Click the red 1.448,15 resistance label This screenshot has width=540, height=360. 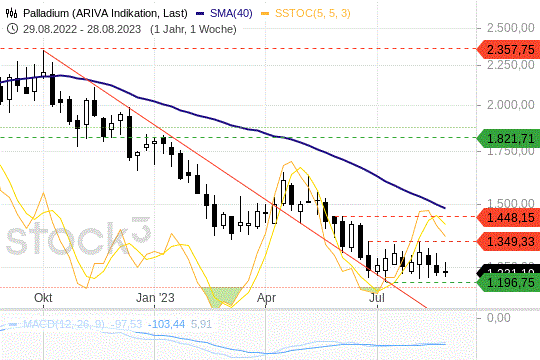508,217
